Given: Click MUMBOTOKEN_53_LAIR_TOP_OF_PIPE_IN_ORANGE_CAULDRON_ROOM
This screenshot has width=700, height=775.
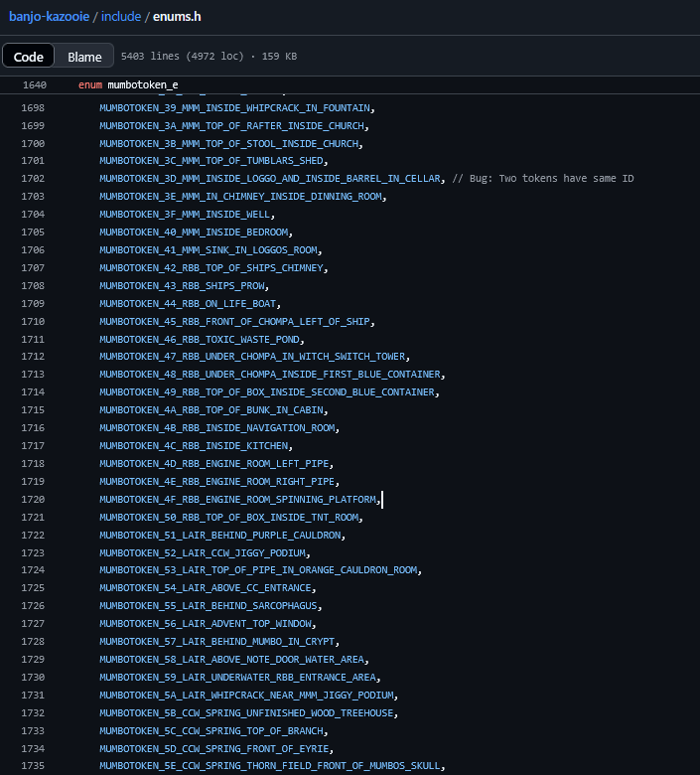Looking at the screenshot, I should coord(258,570).
